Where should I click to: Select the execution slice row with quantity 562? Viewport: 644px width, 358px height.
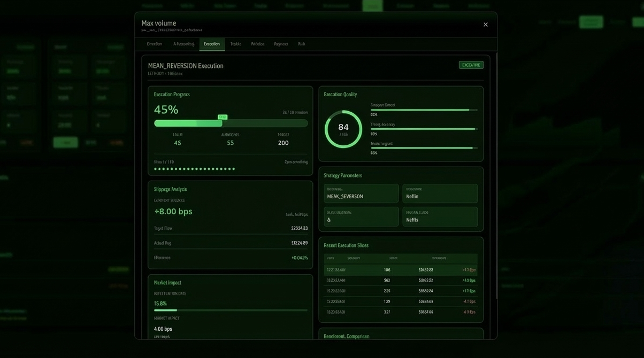(401, 281)
